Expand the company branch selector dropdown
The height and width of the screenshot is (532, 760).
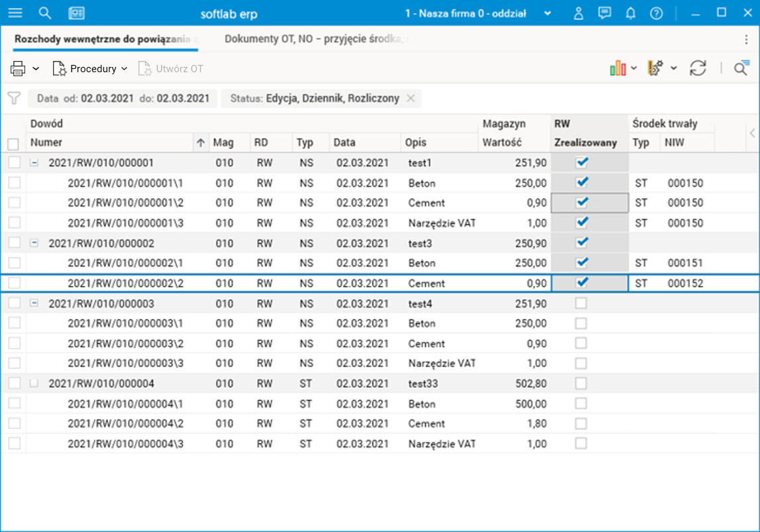547,13
